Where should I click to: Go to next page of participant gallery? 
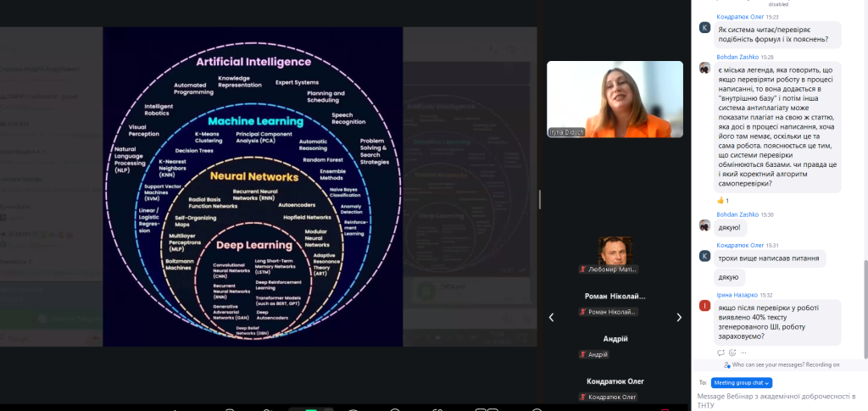point(678,318)
